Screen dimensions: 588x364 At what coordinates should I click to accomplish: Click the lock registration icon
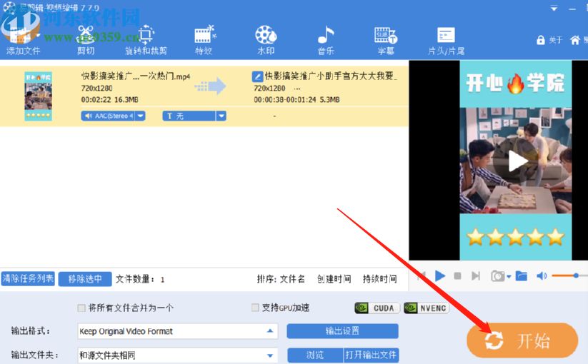tap(540, 40)
